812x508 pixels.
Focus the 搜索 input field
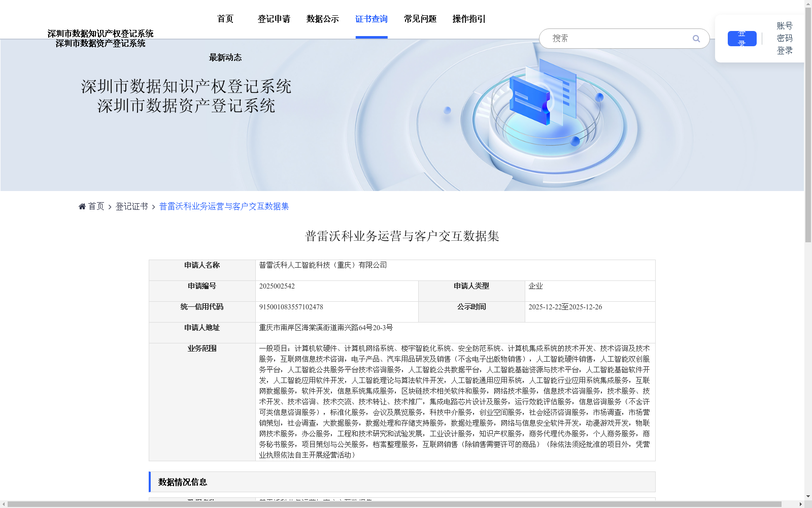point(619,39)
